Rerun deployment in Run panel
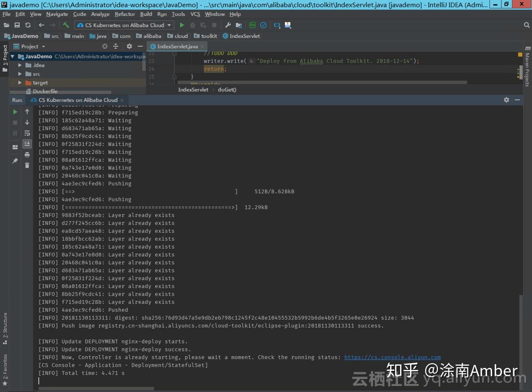 (x=15, y=112)
